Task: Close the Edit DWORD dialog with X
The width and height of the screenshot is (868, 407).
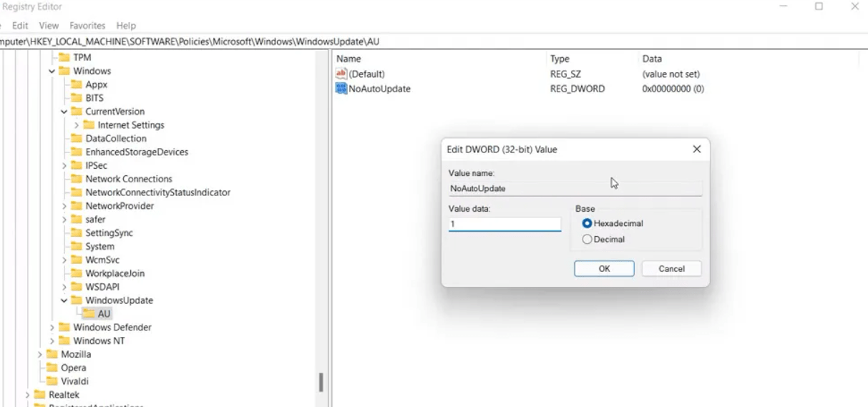Action: tap(696, 149)
